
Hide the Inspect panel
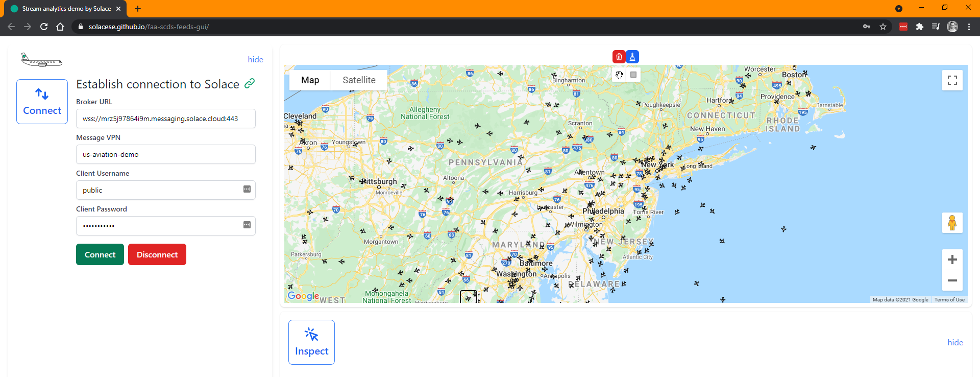tap(955, 342)
